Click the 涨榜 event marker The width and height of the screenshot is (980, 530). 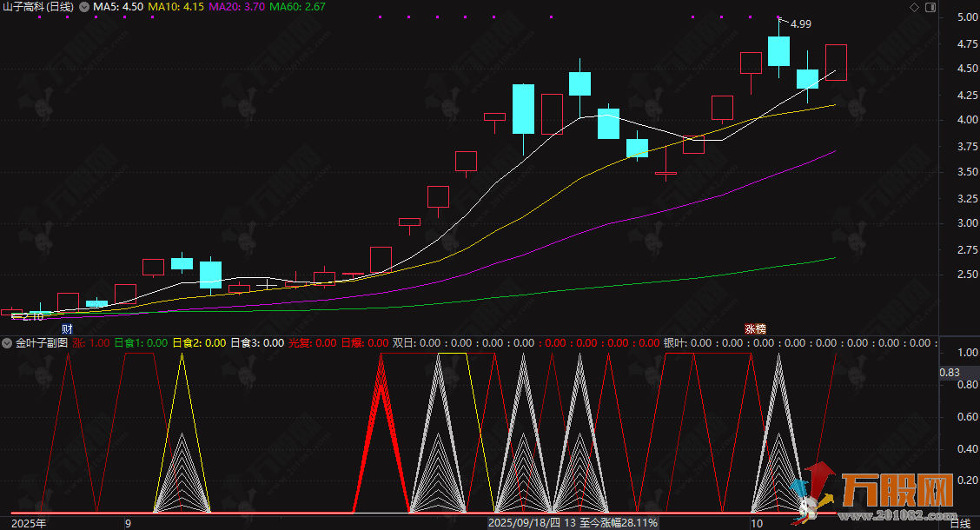(x=755, y=329)
